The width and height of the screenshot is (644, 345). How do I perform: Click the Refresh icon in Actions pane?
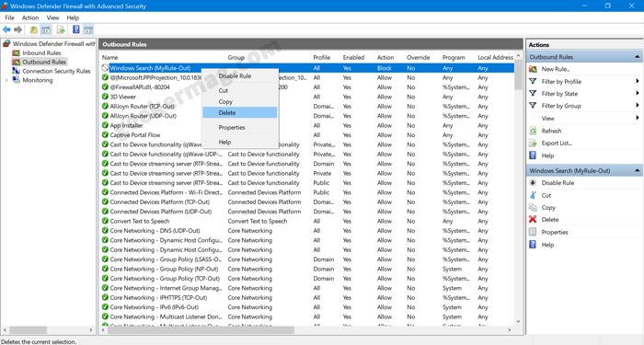pos(533,131)
